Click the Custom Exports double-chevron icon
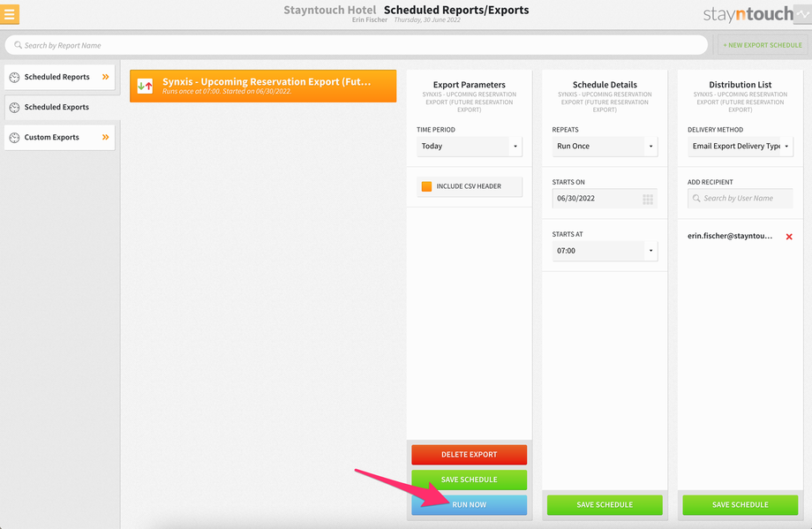The height and width of the screenshot is (529, 812). [106, 137]
